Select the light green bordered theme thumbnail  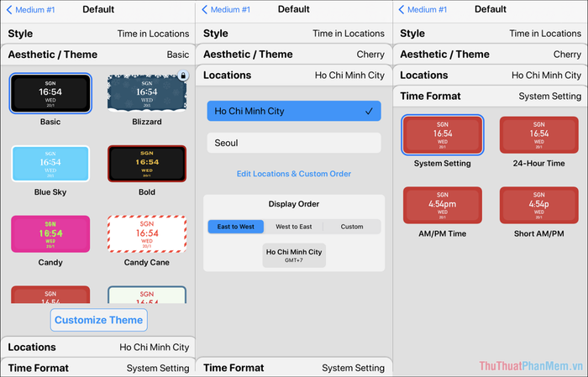click(x=147, y=295)
